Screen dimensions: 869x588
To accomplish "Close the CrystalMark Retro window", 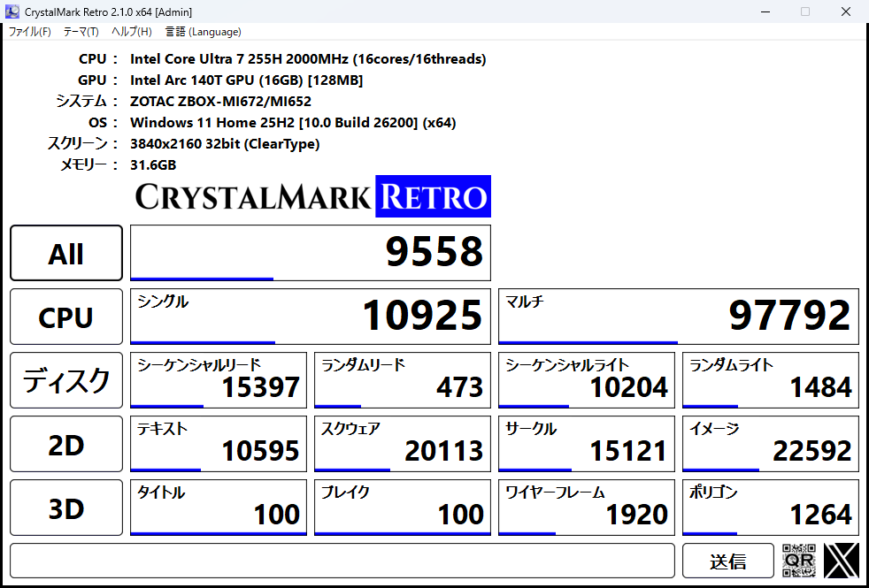I will (x=846, y=11).
